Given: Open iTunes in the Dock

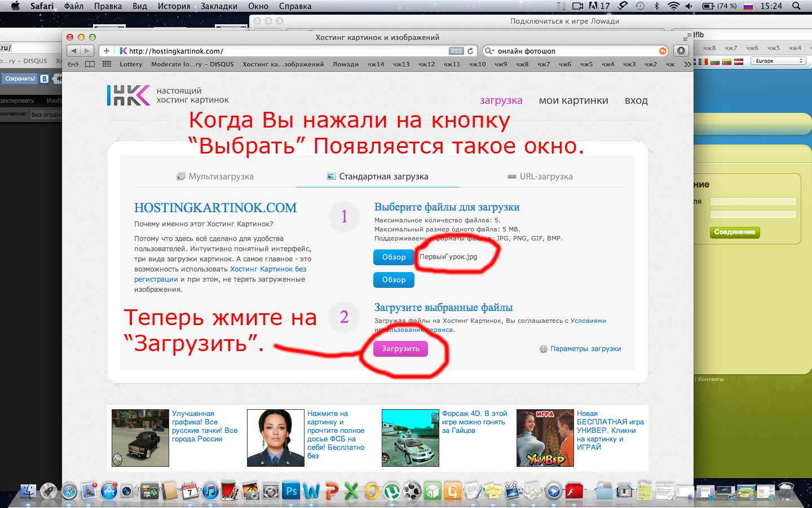Looking at the screenshot, I should pyautogui.click(x=210, y=492).
